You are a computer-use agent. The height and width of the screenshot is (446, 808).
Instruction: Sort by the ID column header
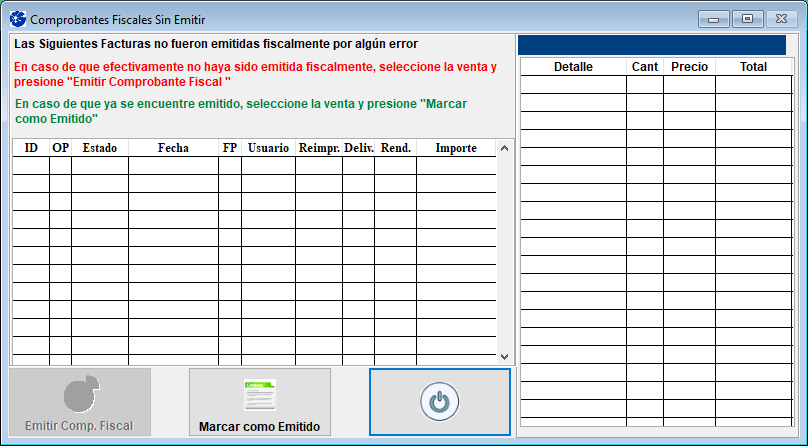coord(31,148)
